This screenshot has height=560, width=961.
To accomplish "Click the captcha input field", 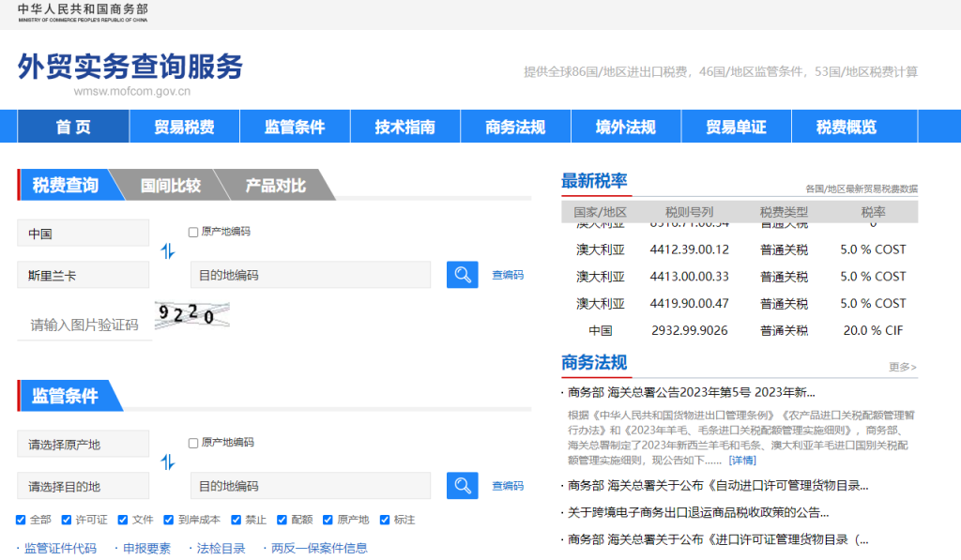I will [84, 325].
